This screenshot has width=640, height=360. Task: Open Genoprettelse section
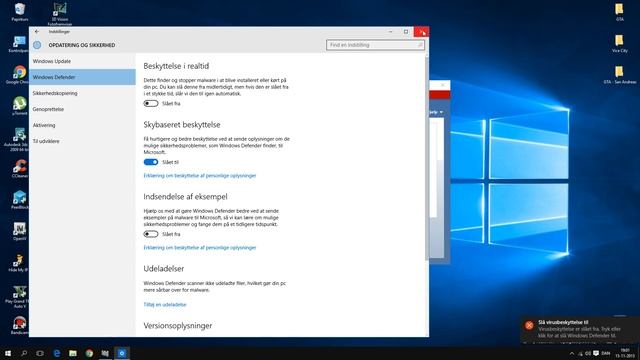coord(82,109)
